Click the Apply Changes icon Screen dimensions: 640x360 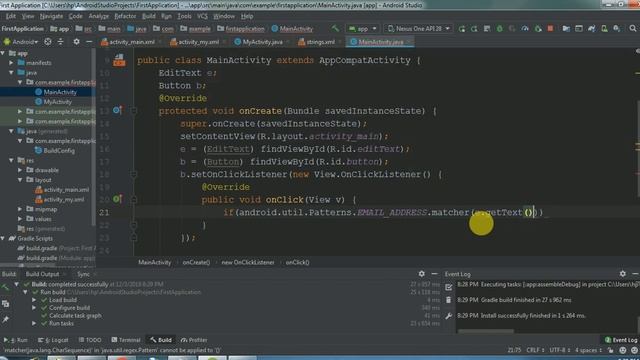click(x=474, y=29)
